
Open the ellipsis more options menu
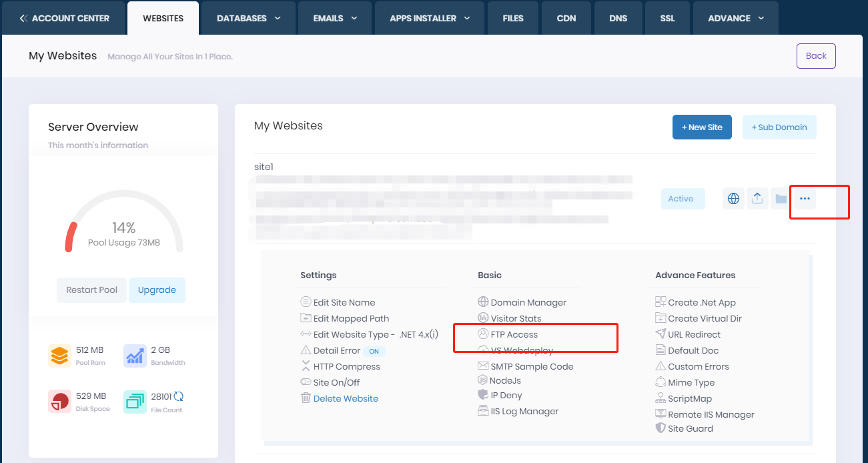pos(803,198)
